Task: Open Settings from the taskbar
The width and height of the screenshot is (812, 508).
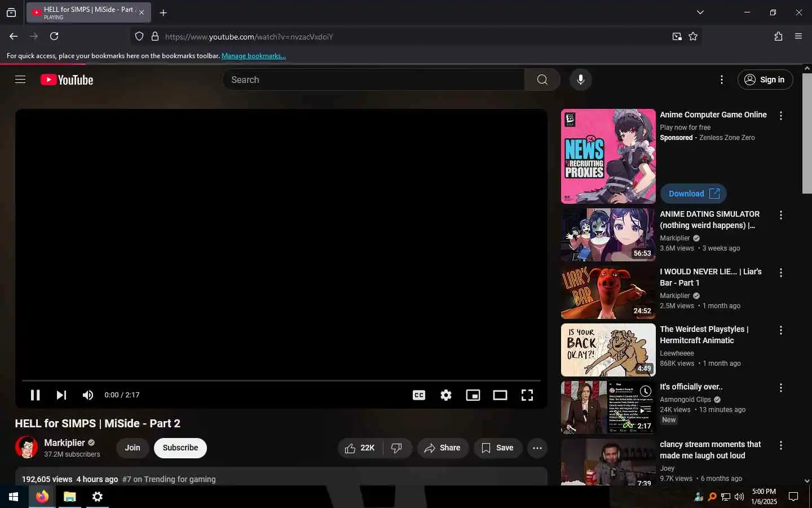Action: (x=98, y=497)
